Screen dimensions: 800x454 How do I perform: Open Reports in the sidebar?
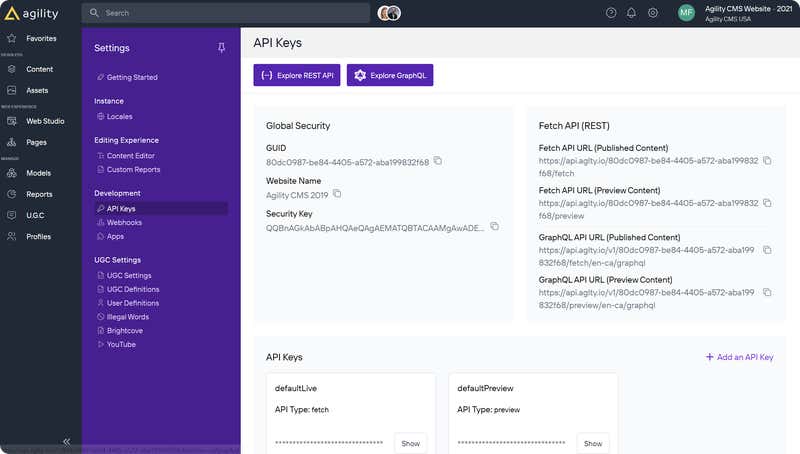pyautogui.click(x=30, y=194)
